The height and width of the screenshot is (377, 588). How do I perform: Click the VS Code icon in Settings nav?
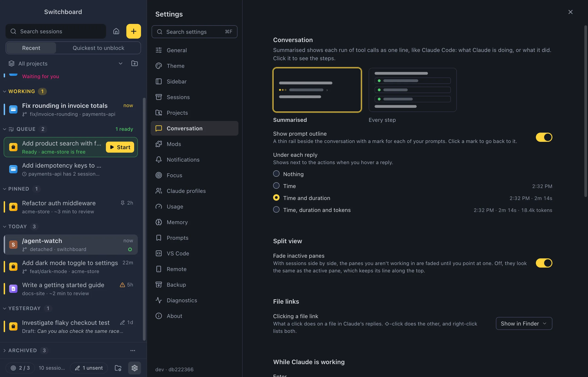click(159, 253)
